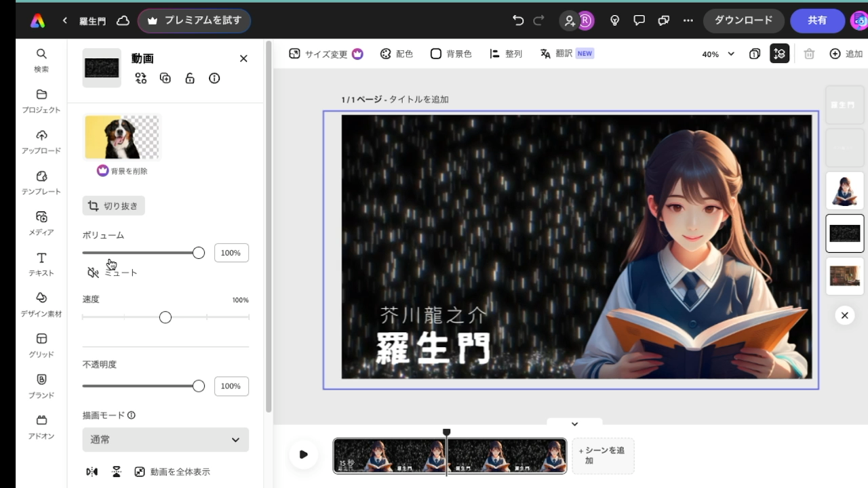Click the lightbulb ideas icon
Viewport: 868px width, 488px height.
pos(615,20)
